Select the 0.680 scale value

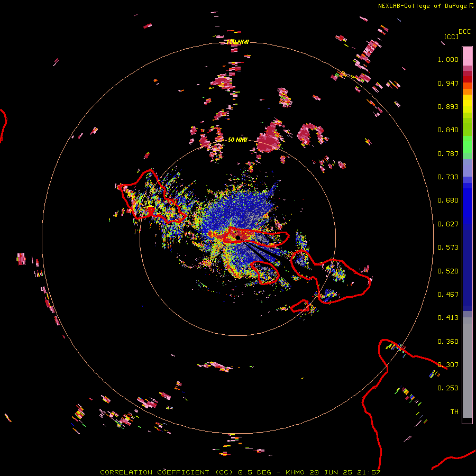[448, 200]
